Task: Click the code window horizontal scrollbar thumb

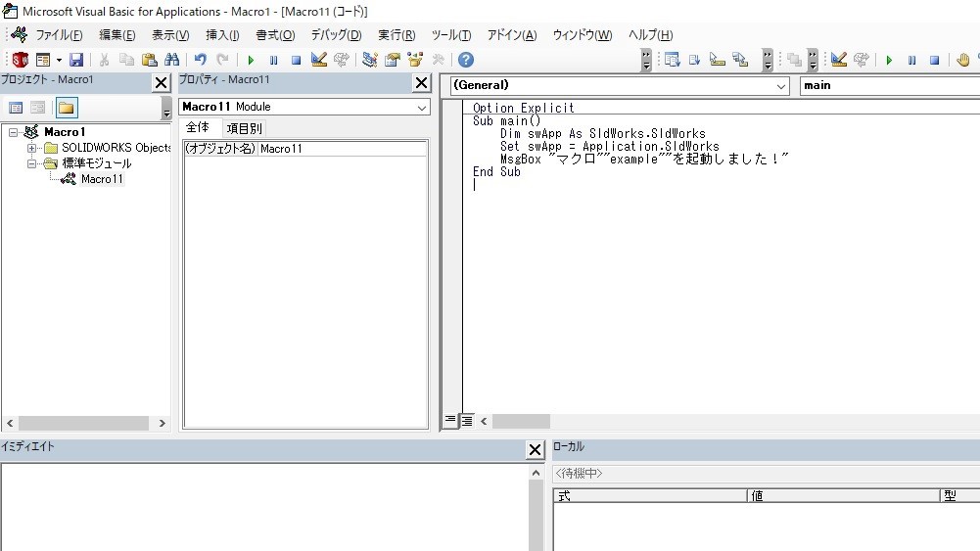Action: pos(521,421)
